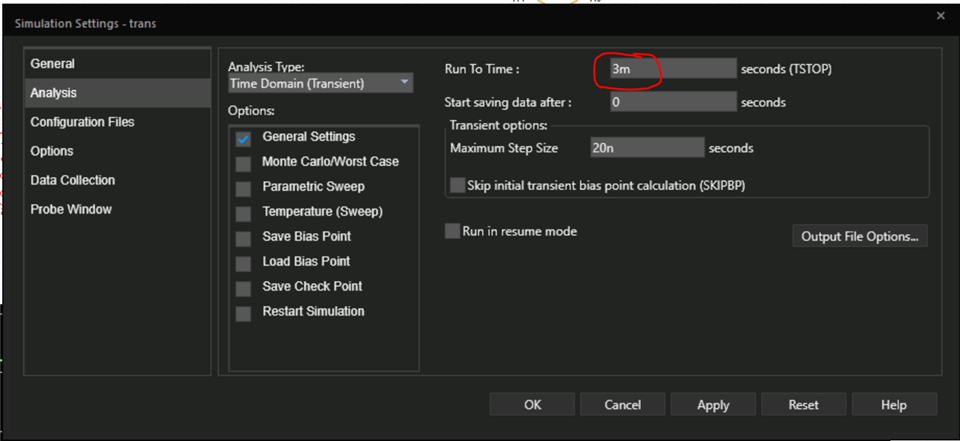The width and height of the screenshot is (960, 441).
Task: Enable Save Bias Point checkbox
Action: 244,238
